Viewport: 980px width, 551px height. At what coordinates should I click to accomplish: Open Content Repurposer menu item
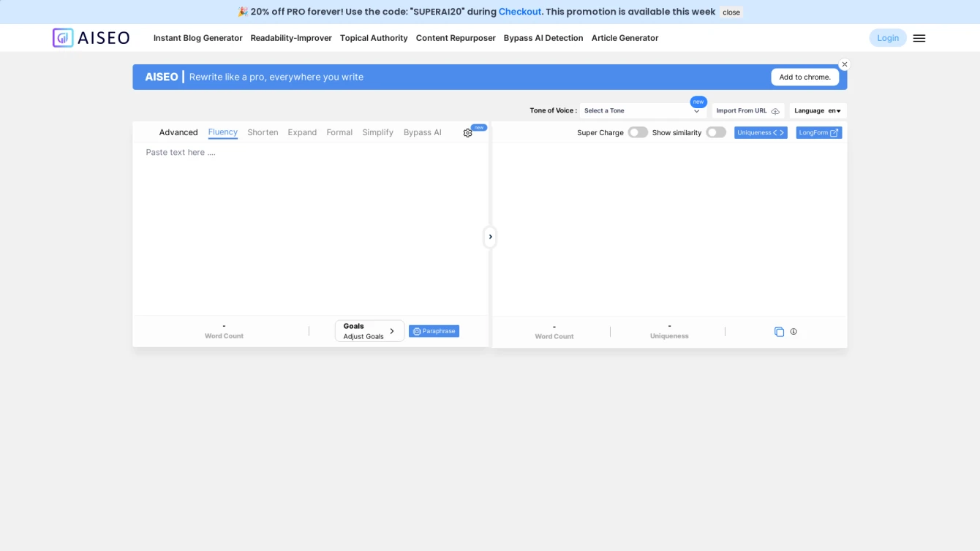coord(456,38)
